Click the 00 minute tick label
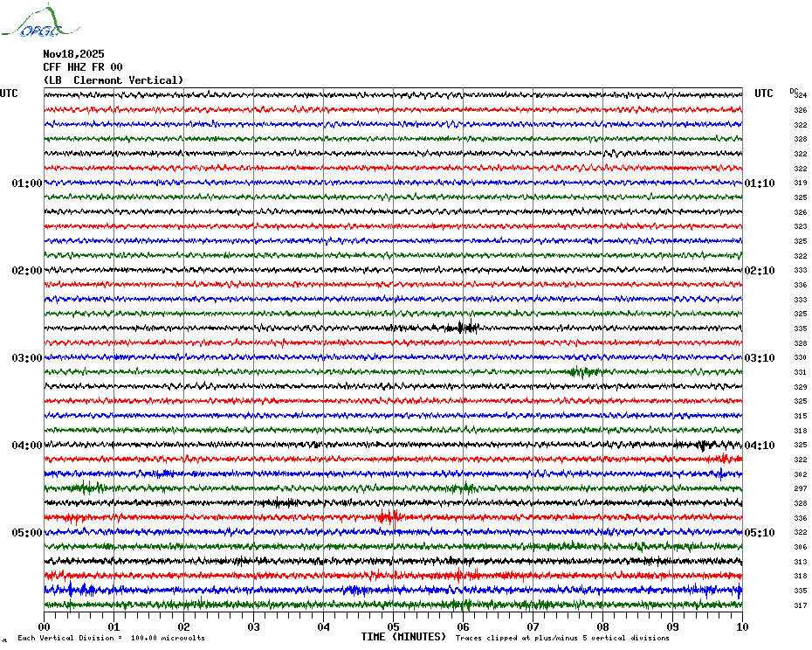The height and width of the screenshot is (650, 812). 44,626
